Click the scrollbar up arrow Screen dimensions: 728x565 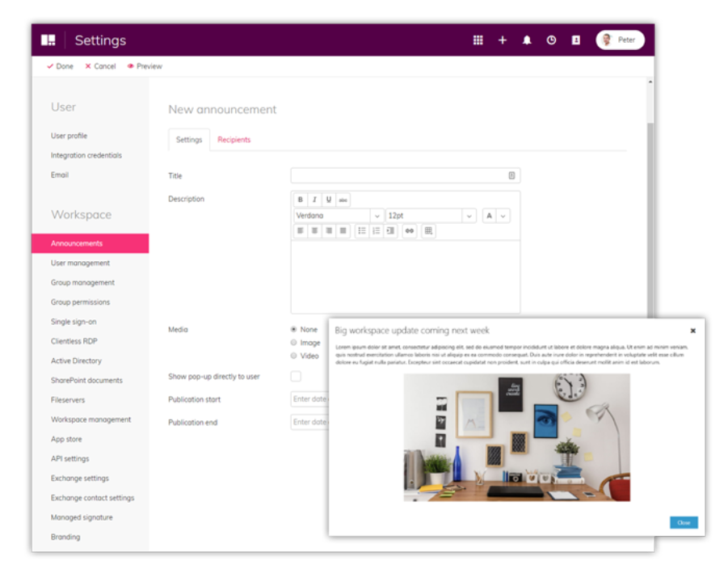(x=650, y=82)
